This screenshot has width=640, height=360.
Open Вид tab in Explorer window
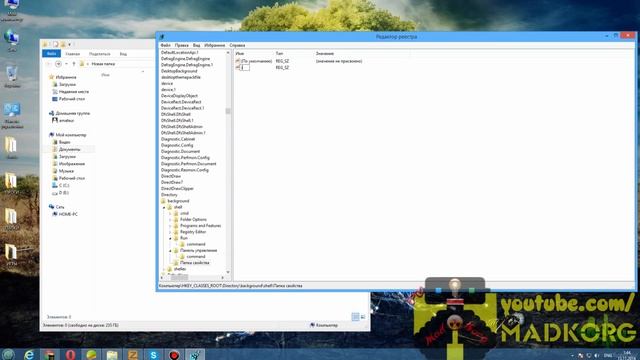[x=123, y=54]
